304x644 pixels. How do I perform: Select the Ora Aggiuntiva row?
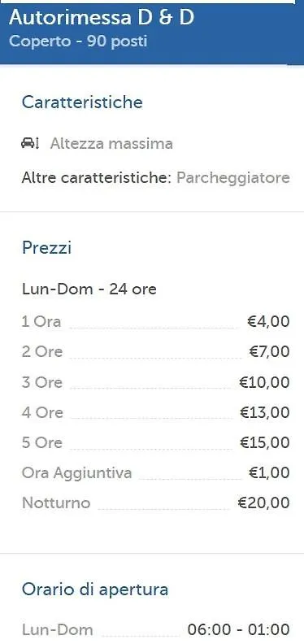pyautogui.click(x=155, y=472)
